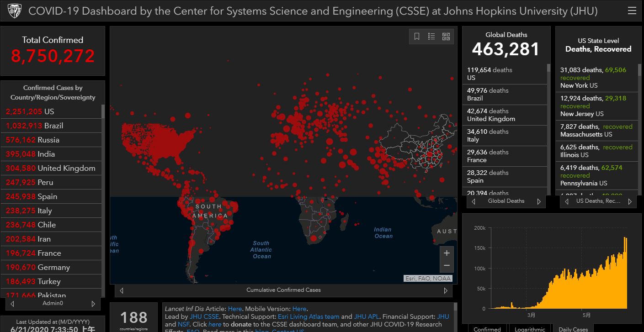Open the NSF link

pyautogui.click(x=183, y=324)
